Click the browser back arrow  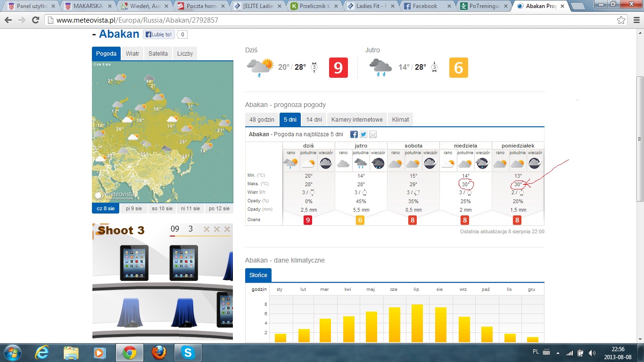click(x=8, y=21)
